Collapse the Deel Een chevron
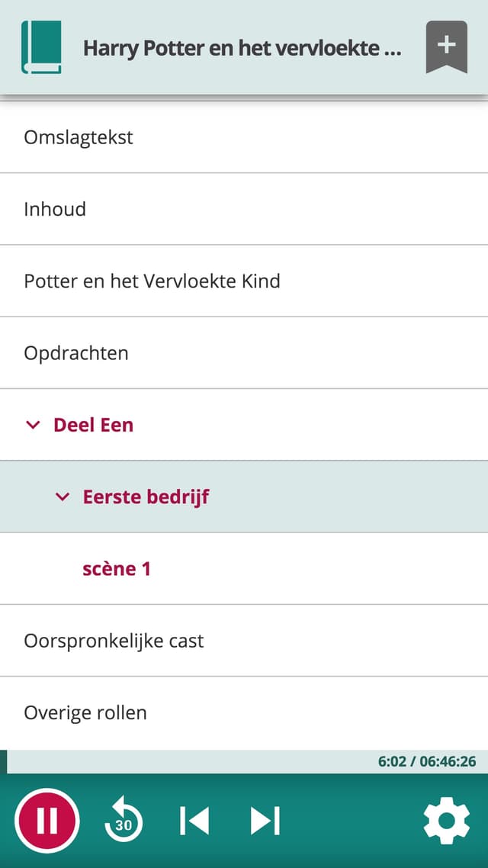 tap(34, 425)
